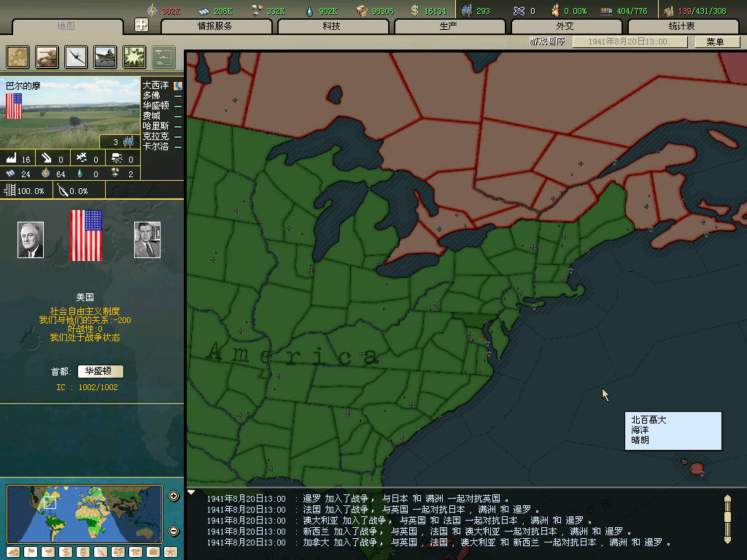Switch to area map mode icon
This screenshot has width=747, height=560.
(x=135, y=552)
